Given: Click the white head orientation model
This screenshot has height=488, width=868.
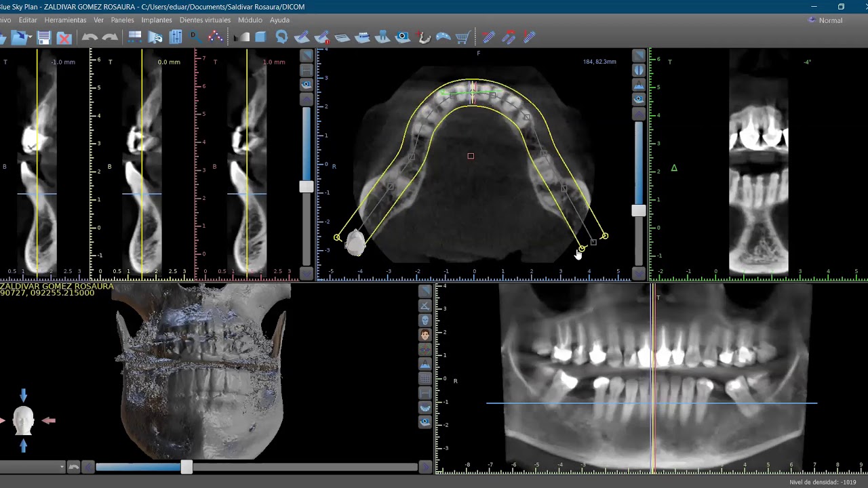Looking at the screenshot, I should point(24,420).
